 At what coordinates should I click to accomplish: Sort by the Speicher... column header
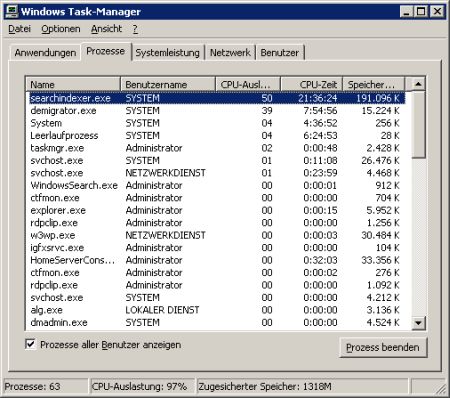click(x=374, y=85)
